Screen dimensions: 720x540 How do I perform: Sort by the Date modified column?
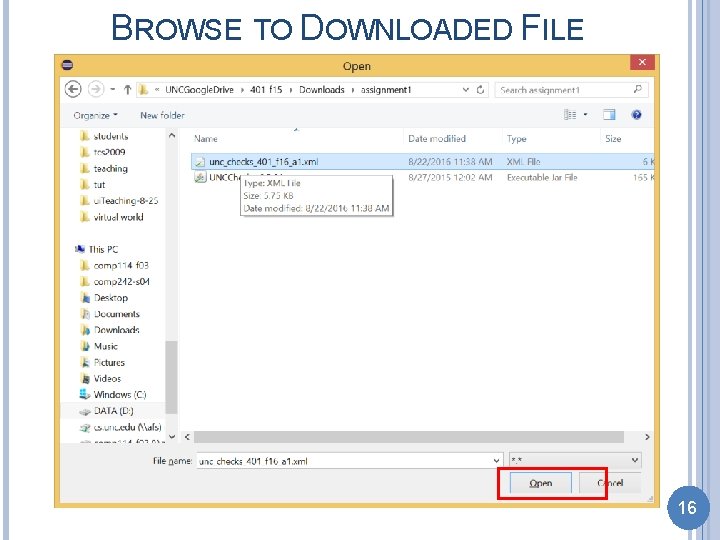(437, 139)
